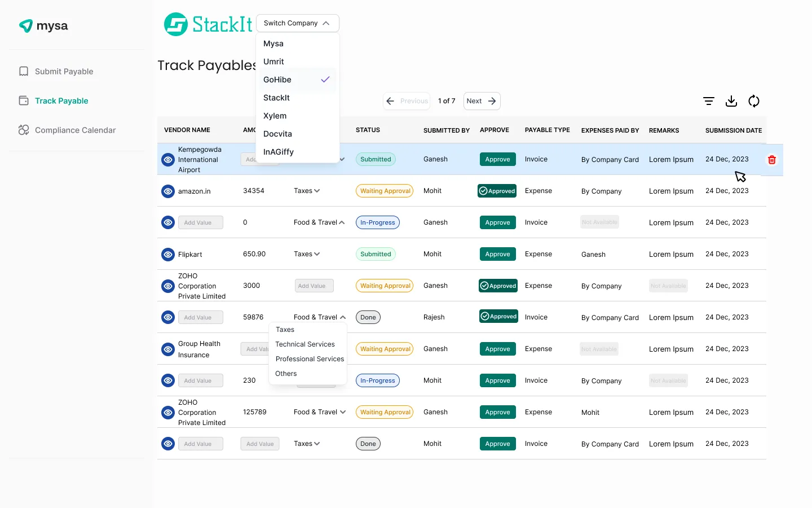Refresh the payables table

[x=754, y=101]
